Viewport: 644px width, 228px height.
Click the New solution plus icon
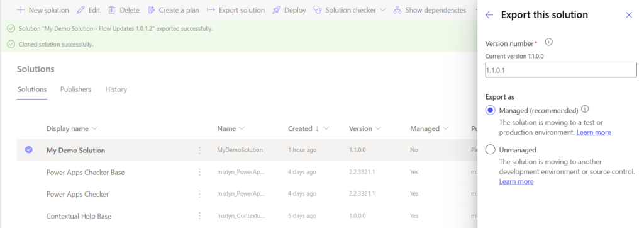click(x=21, y=10)
